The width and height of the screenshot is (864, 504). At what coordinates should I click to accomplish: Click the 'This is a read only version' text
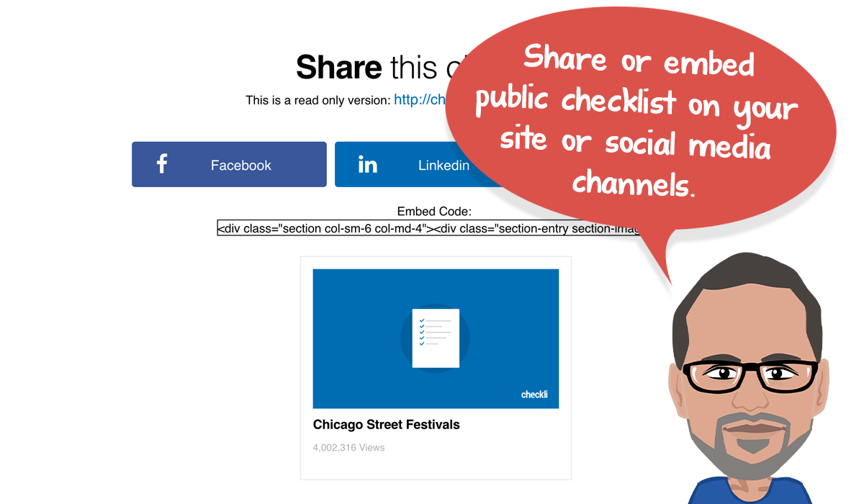pos(318,100)
